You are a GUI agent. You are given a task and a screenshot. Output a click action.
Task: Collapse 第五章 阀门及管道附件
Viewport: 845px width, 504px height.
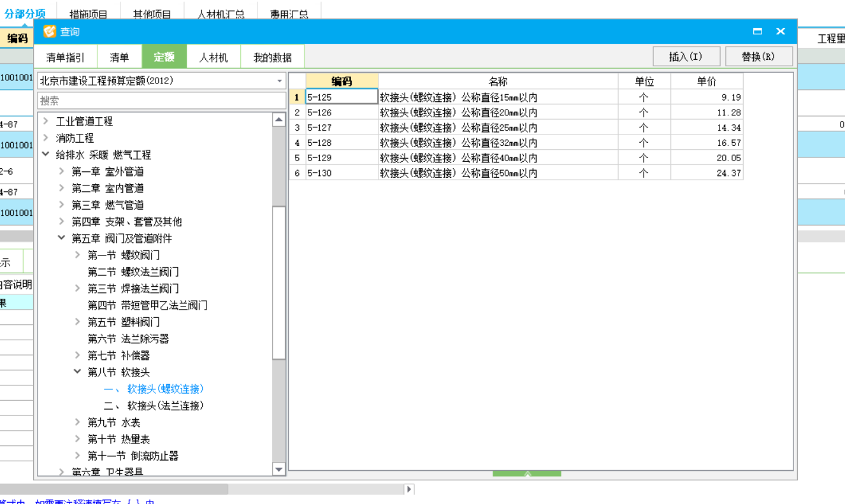coord(62,238)
